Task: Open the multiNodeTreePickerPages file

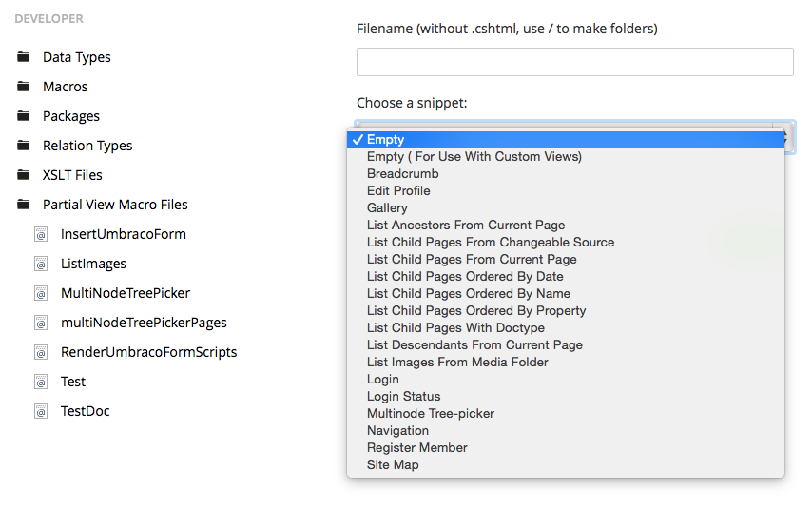Action: 144,323
